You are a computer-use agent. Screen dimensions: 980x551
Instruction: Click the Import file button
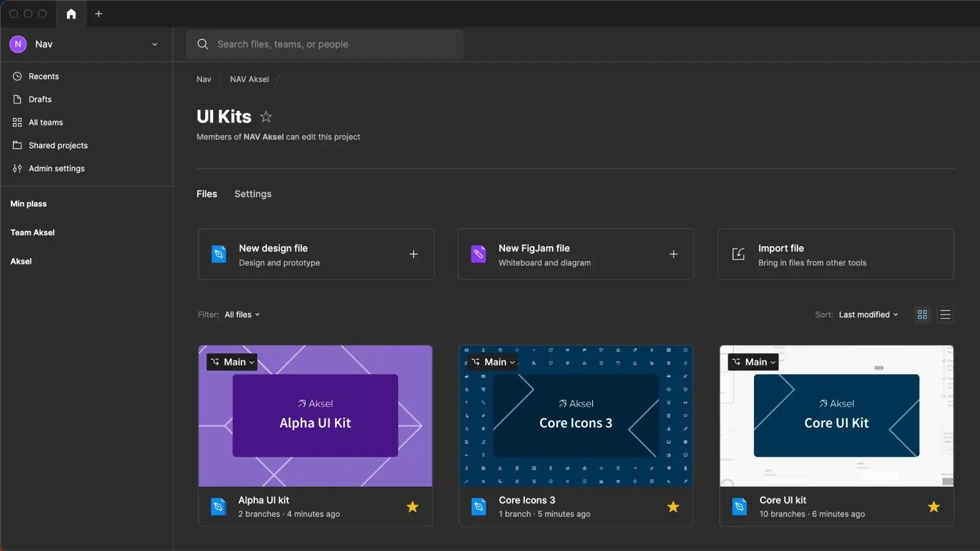coord(835,254)
